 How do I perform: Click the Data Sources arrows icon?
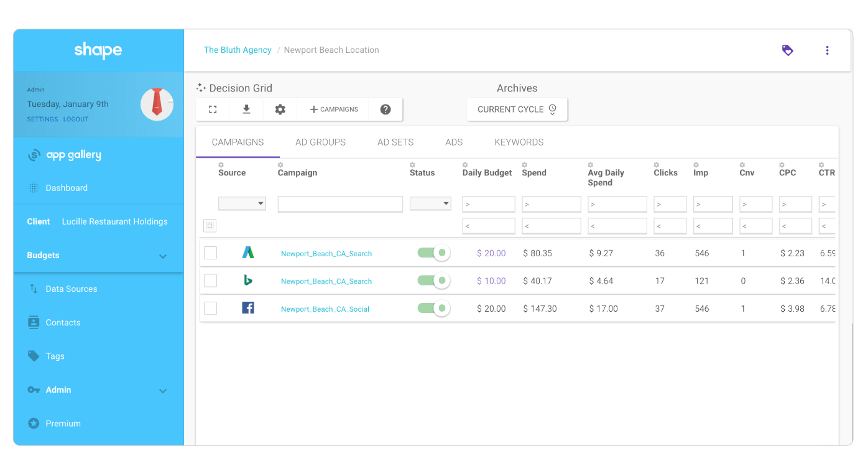point(34,289)
